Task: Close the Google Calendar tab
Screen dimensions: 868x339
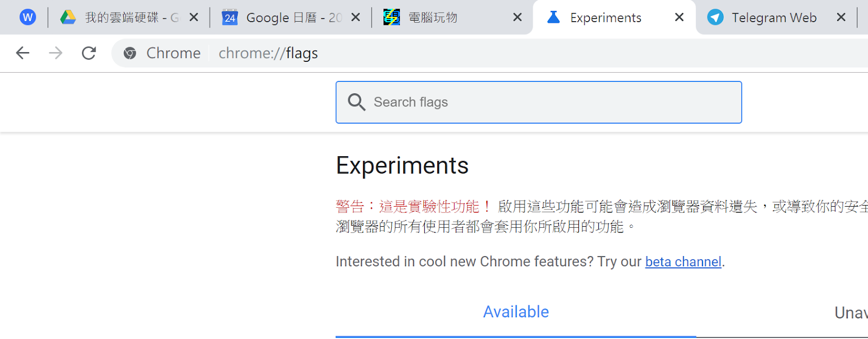Action: (356, 17)
